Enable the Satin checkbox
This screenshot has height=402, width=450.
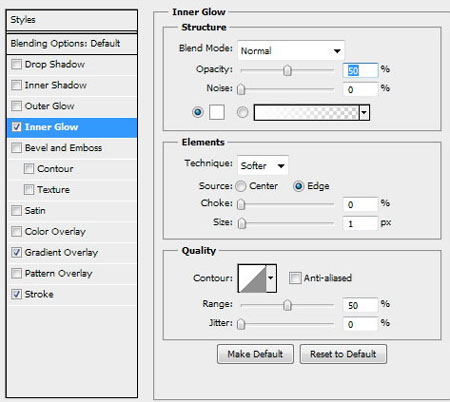(16, 211)
